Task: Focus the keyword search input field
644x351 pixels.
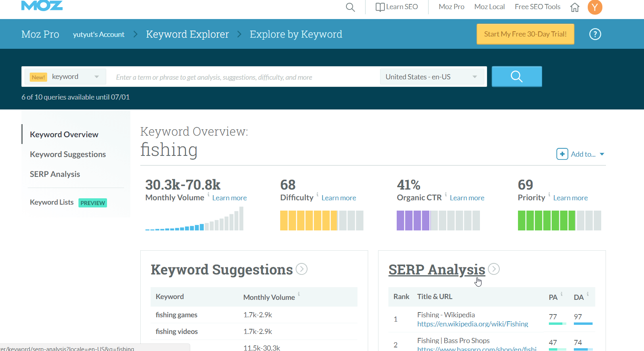Action: [244, 77]
